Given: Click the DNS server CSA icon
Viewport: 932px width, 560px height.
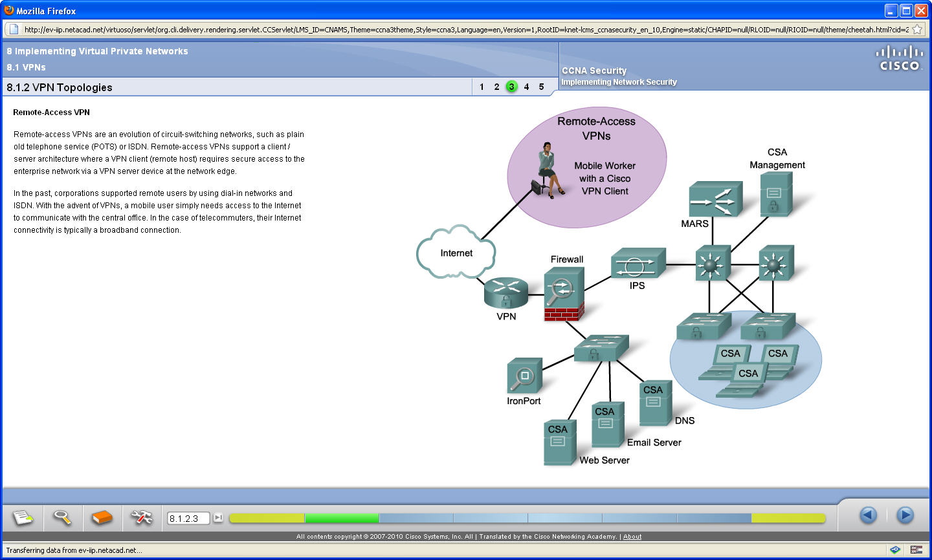Looking at the screenshot, I should [x=656, y=404].
